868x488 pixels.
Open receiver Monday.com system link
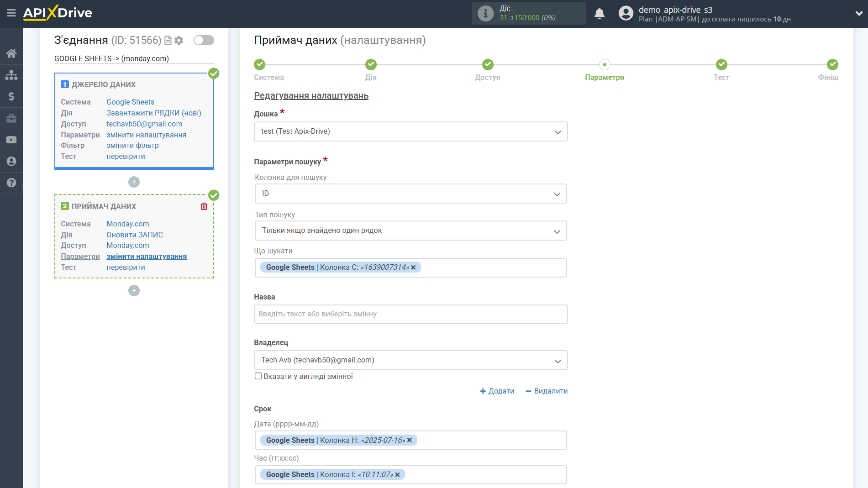click(x=128, y=224)
